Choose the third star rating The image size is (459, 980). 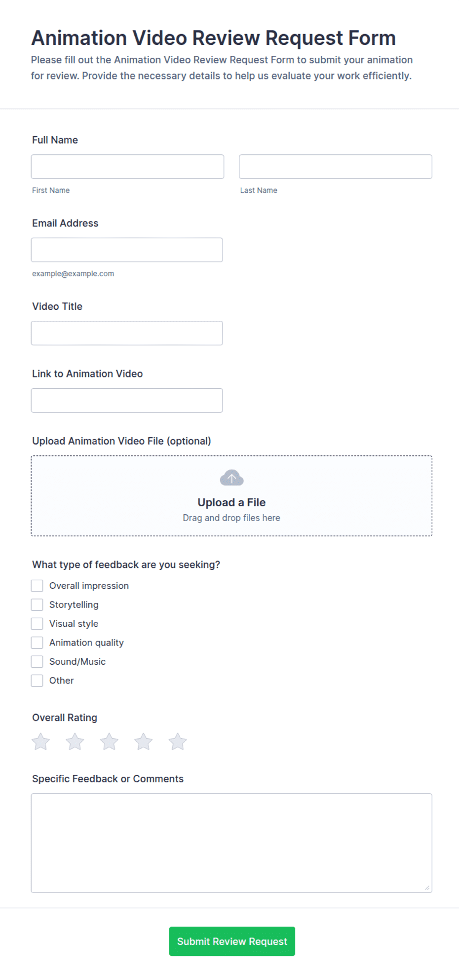point(109,741)
